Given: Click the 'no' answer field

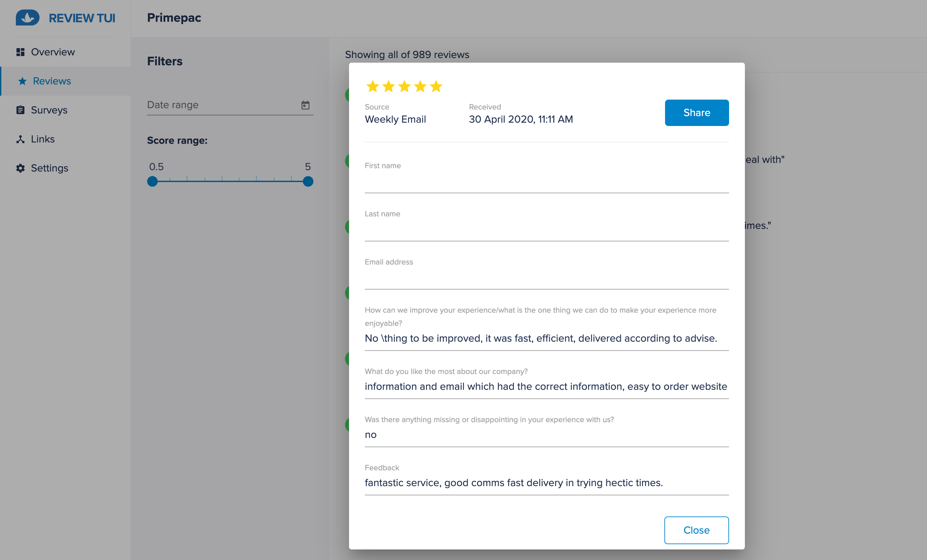Looking at the screenshot, I should (547, 434).
